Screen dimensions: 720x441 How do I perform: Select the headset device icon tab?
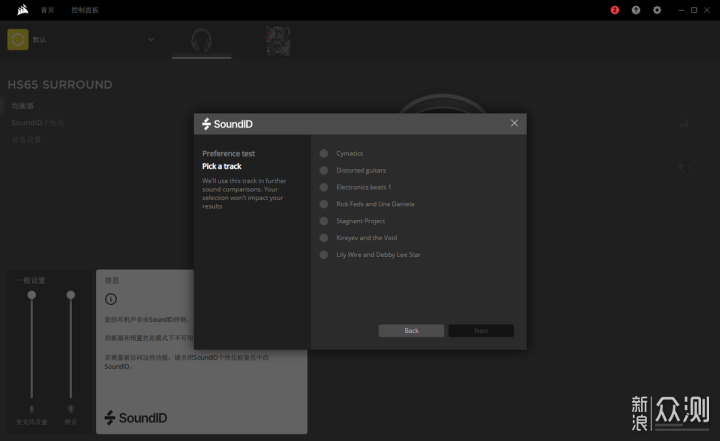pyautogui.click(x=202, y=40)
